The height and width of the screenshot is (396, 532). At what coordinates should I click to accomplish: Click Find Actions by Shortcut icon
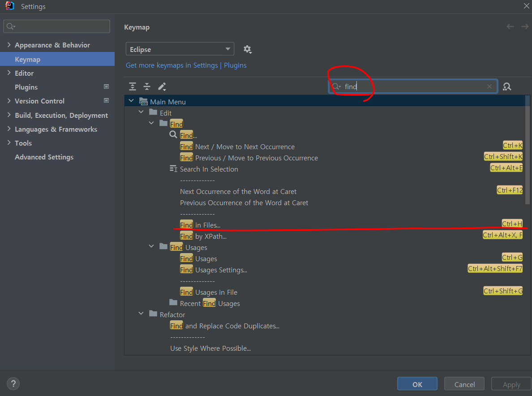[x=507, y=86]
